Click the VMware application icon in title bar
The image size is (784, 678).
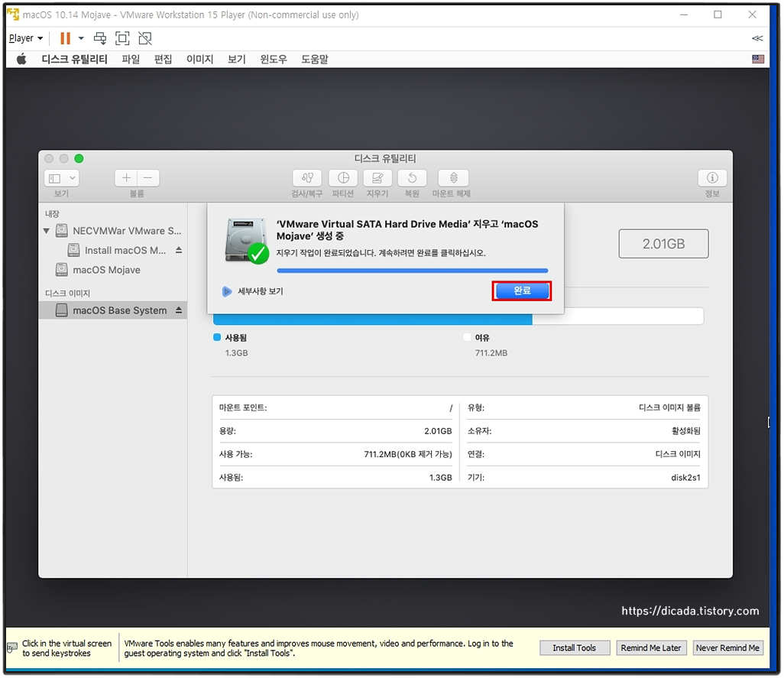pos(13,15)
